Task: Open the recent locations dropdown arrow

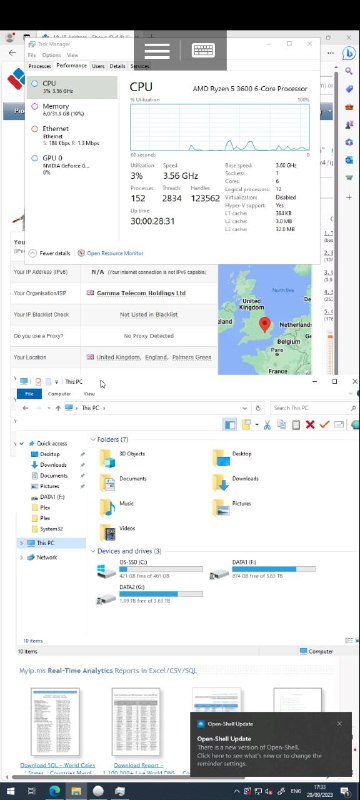Action: coord(48,408)
